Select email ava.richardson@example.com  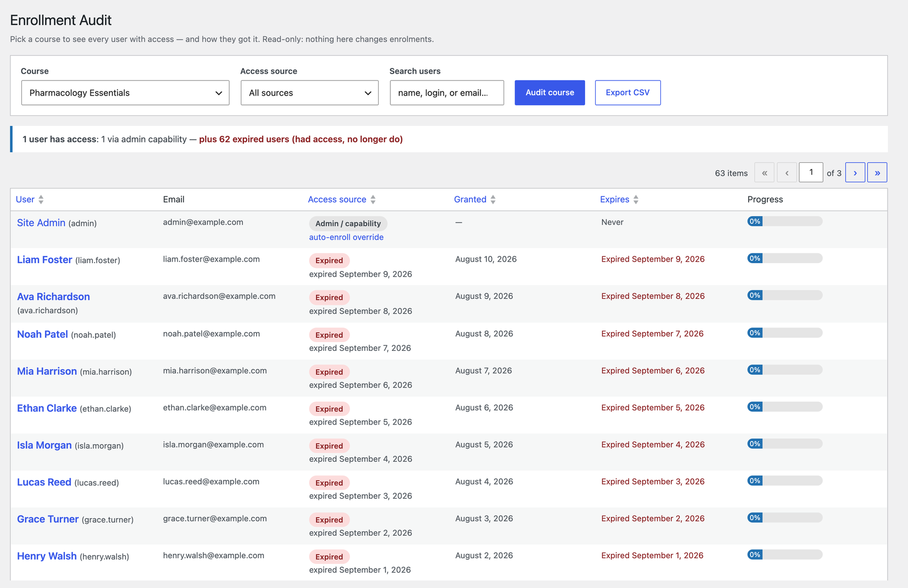219,296
